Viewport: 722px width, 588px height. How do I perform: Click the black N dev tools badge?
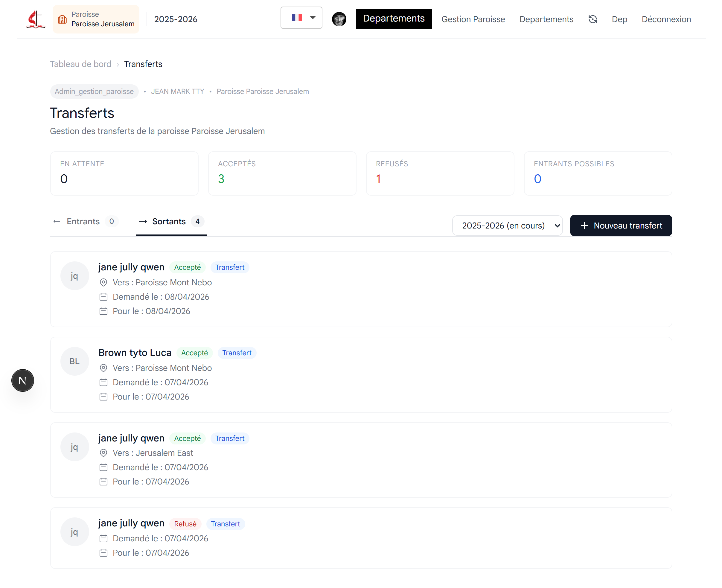coord(23,380)
